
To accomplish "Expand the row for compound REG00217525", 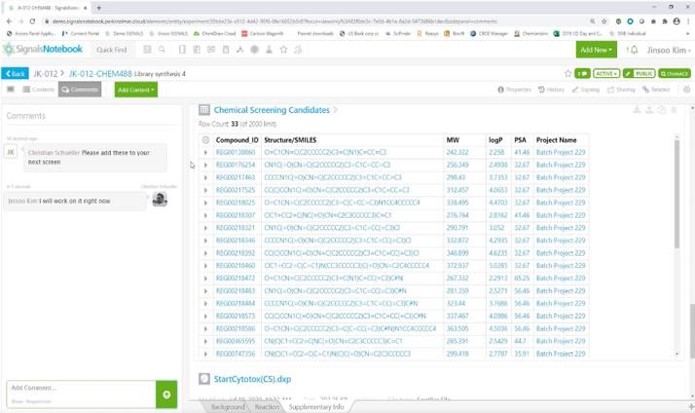I will tap(206, 189).
